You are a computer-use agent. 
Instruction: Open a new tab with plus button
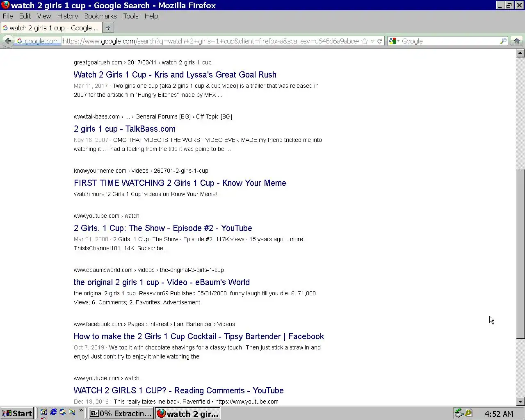click(108, 28)
